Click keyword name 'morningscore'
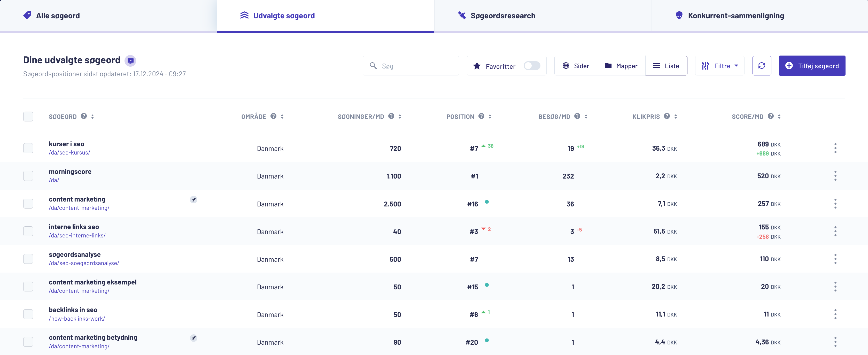This screenshot has width=868, height=355. [70, 172]
